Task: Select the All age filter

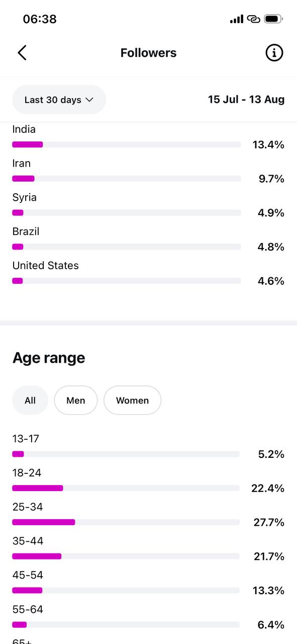Action: pyautogui.click(x=30, y=400)
